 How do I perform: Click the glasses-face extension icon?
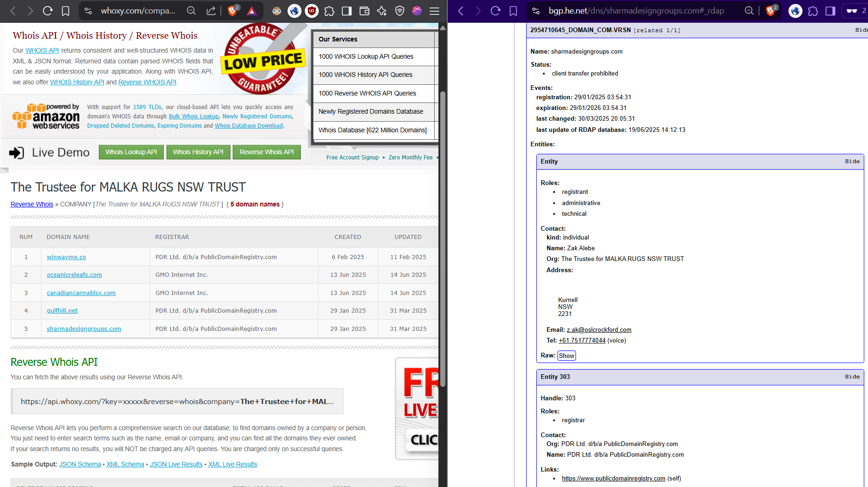[x=277, y=11]
